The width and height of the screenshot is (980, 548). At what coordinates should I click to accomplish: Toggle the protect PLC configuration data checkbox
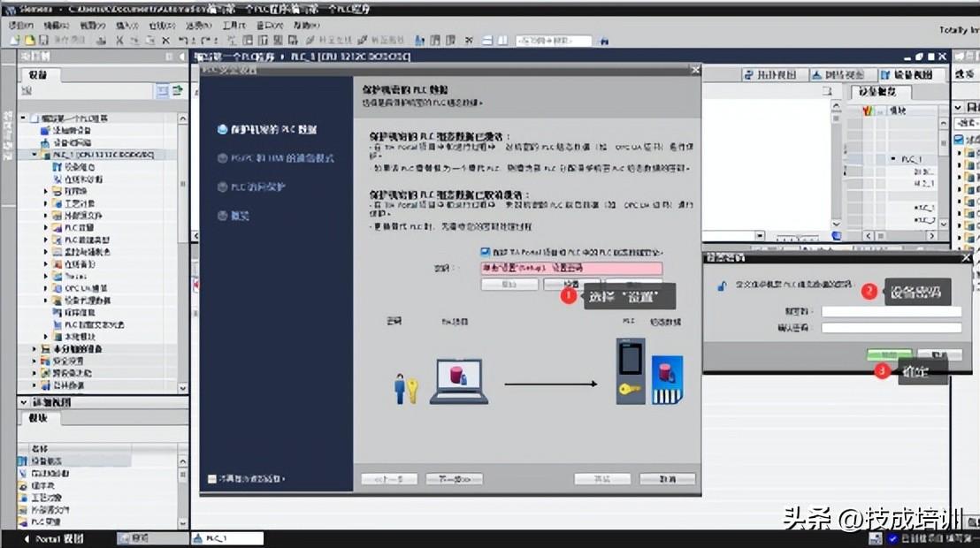(x=485, y=253)
